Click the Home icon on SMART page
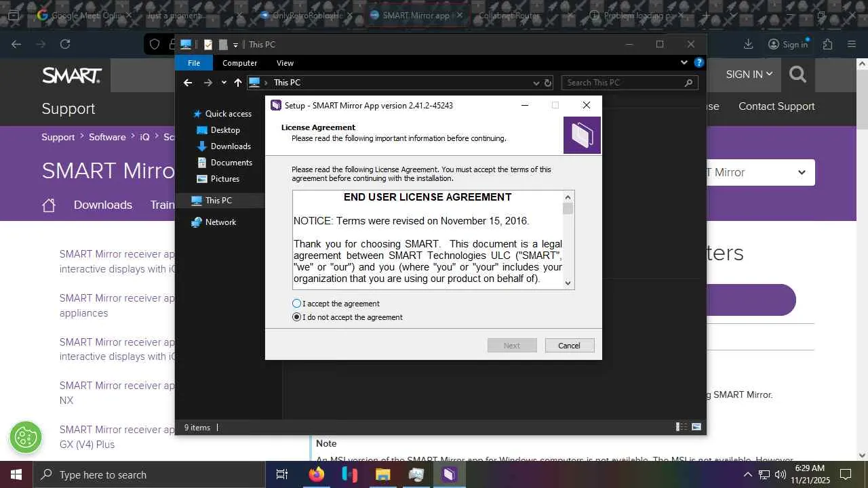868x488 pixels. click(x=49, y=205)
